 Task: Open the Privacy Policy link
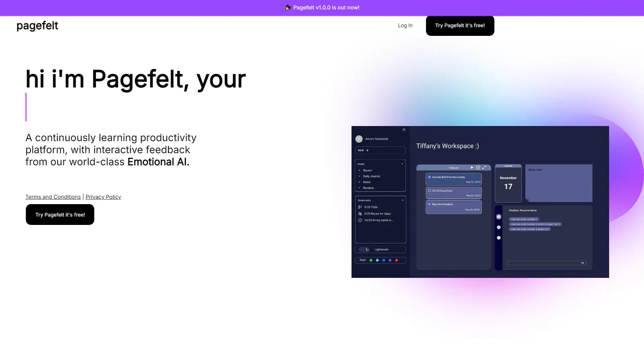[103, 197]
